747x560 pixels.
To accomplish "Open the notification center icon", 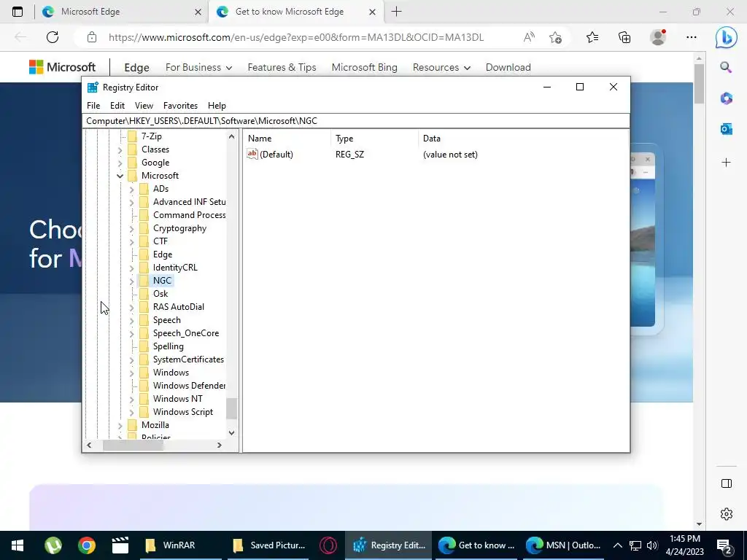I will point(724,545).
